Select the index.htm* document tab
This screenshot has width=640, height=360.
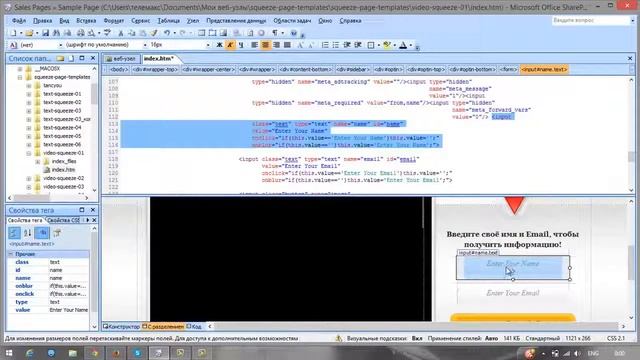pos(159,59)
